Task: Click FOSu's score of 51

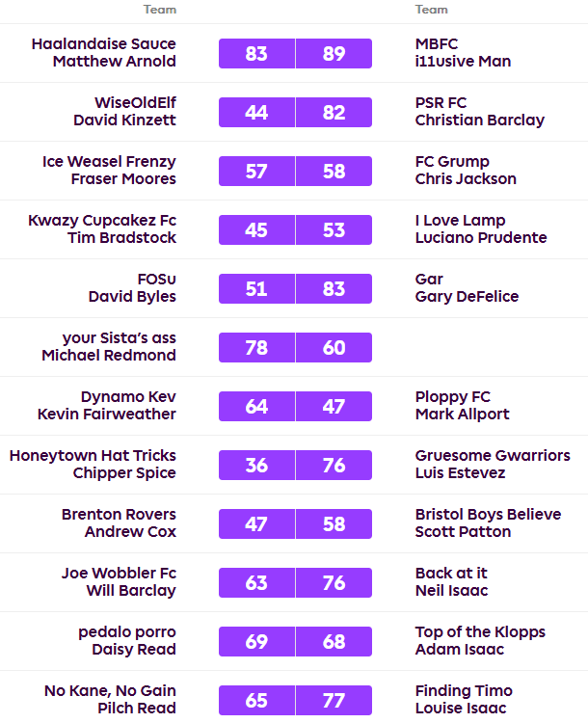Action: 256,289
